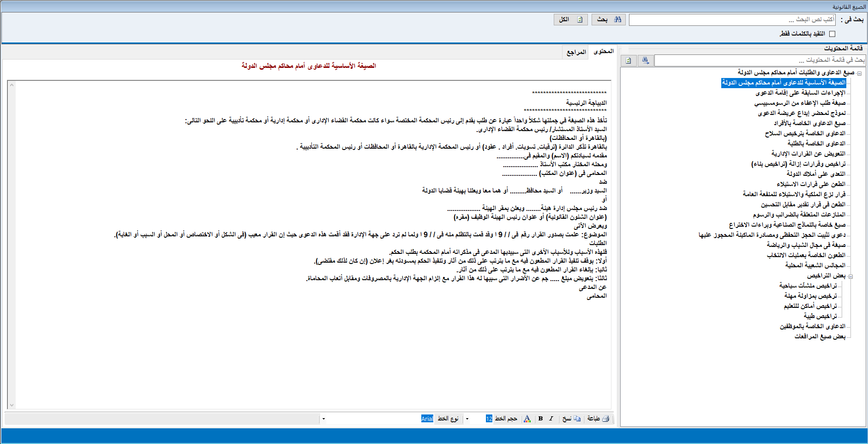Select 'دعوى تثبيت الحجز التحفظى' item
The height and width of the screenshot is (444, 868).
tap(772, 235)
